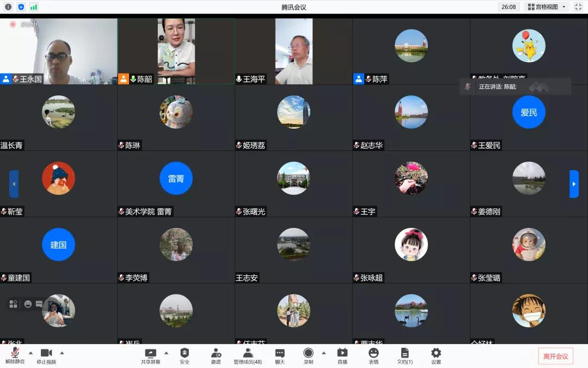Click the meeting info icon in title bar
Viewport: 588px width, 368px height.
(8, 7)
